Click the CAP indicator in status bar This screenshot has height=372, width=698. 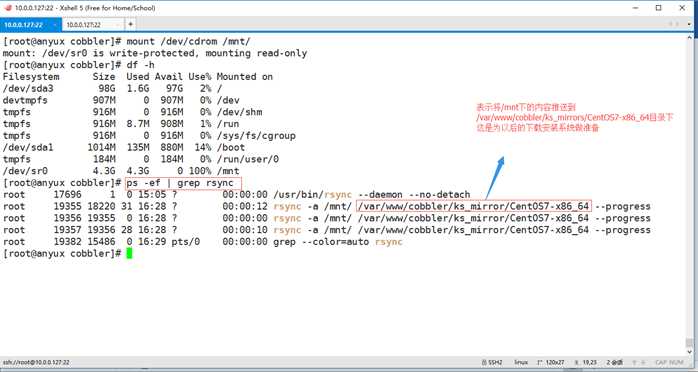pyautogui.click(x=661, y=363)
